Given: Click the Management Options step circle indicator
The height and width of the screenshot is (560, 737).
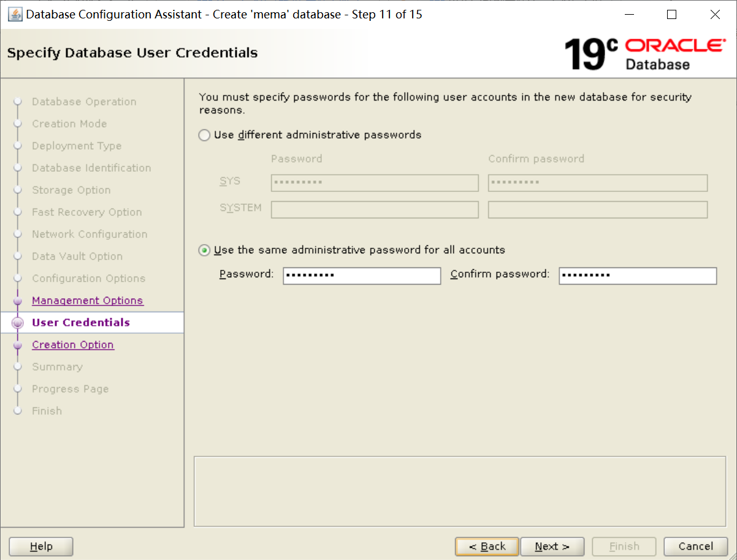Looking at the screenshot, I should 17,300.
